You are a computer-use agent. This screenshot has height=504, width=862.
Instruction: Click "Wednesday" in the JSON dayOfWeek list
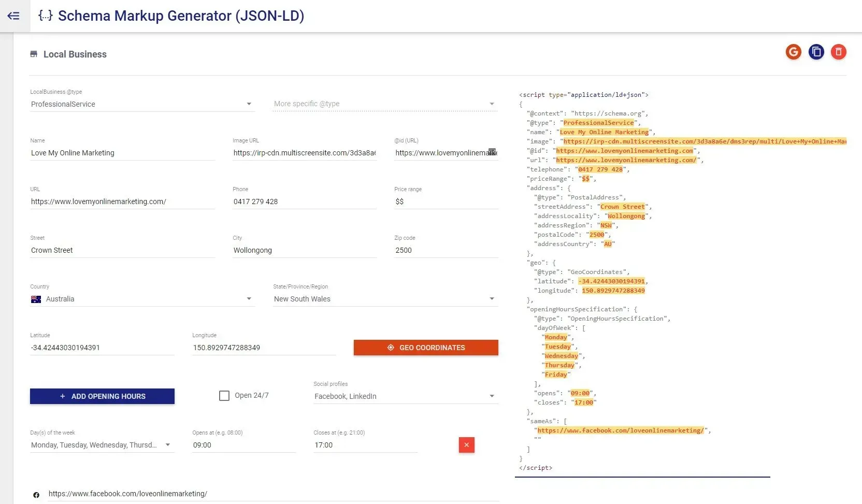[x=561, y=356]
